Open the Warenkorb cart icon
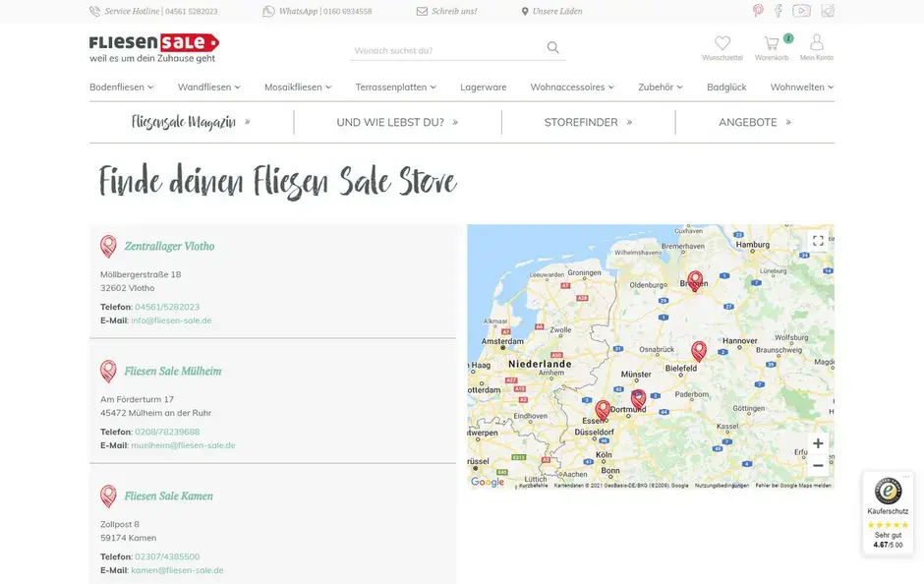 tap(771, 43)
